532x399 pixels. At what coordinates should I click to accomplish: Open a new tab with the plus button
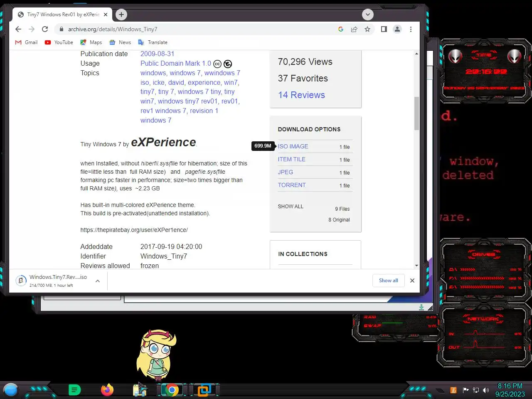point(121,15)
